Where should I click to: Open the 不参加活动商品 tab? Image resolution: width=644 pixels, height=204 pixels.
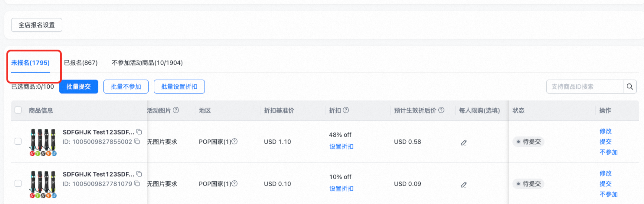147,63
